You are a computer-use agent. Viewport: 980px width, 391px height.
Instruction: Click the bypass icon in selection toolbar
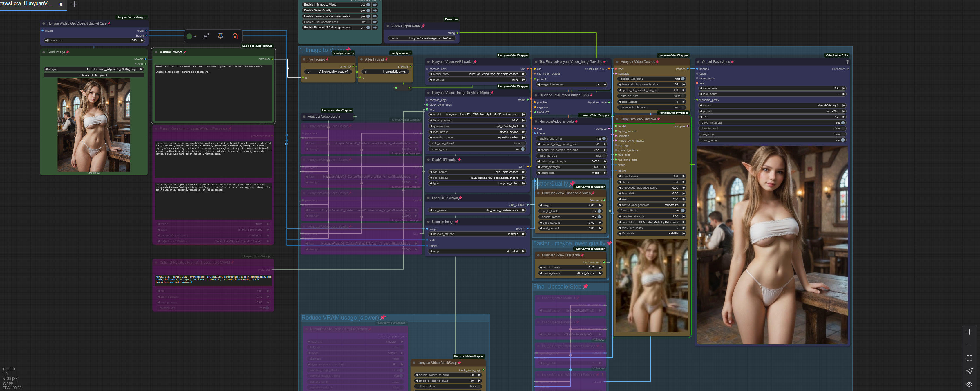[x=206, y=36]
